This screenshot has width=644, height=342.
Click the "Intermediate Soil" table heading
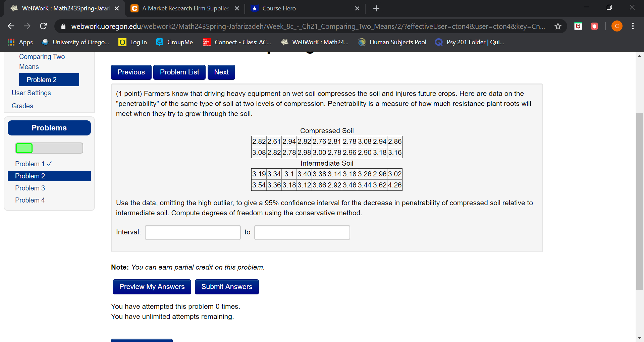327,163
